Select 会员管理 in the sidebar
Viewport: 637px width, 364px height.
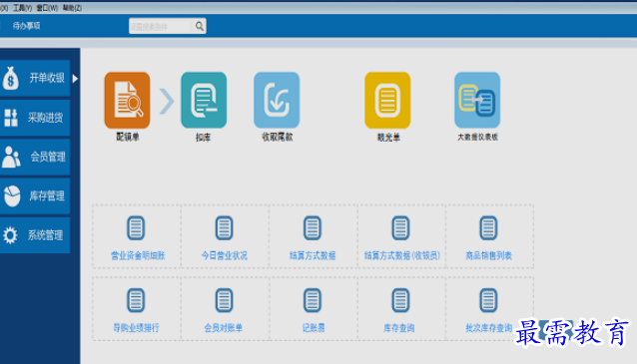[x=35, y=157]
